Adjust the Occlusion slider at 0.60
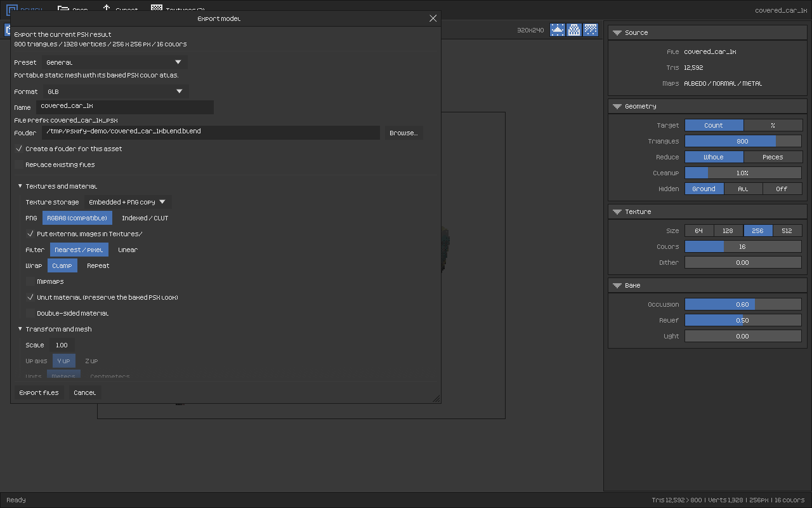The width and height of the screenshot is (812, 508). coord(743,304)
